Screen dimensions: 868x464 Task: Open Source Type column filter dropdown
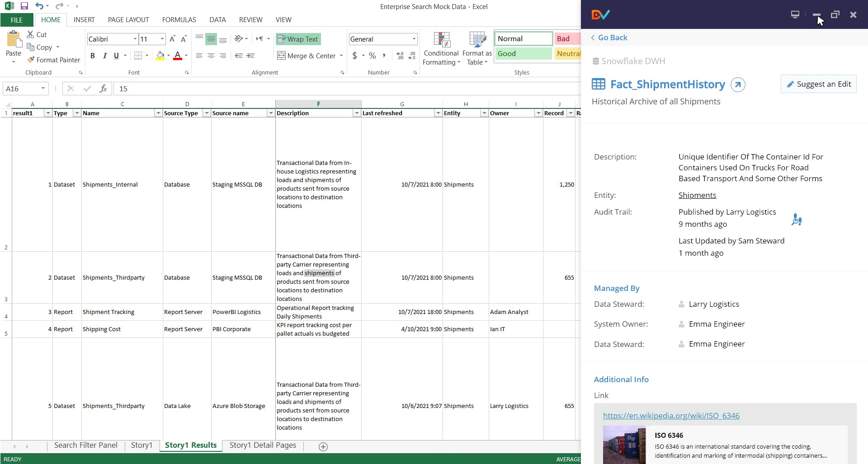pos(207,113)
